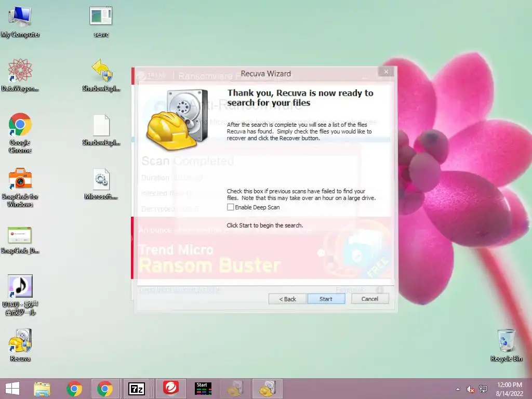Click the muted volume tray icon

tap(470, 389)
